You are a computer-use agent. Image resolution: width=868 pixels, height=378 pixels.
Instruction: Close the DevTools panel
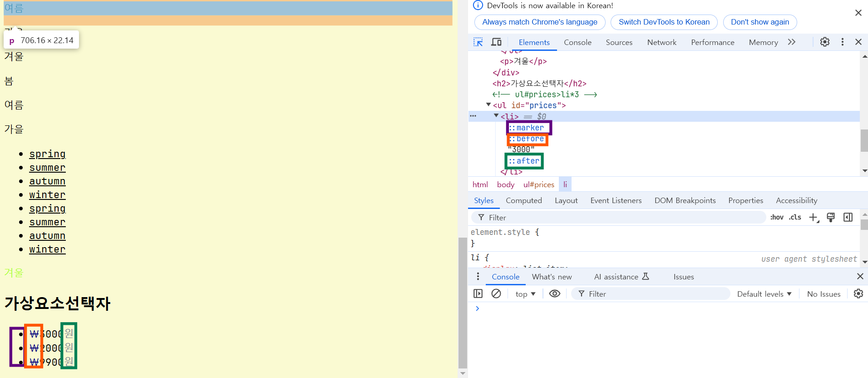pos(858,42)
